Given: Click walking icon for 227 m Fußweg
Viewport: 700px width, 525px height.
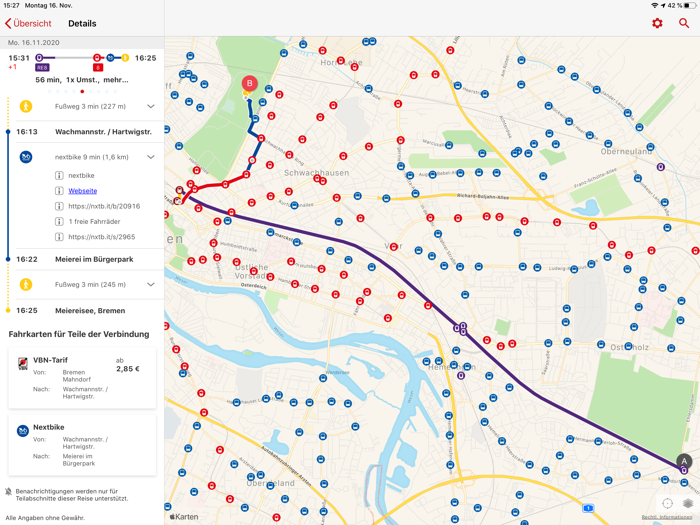Looking at the screenshot, I should (x=26, y=106).
